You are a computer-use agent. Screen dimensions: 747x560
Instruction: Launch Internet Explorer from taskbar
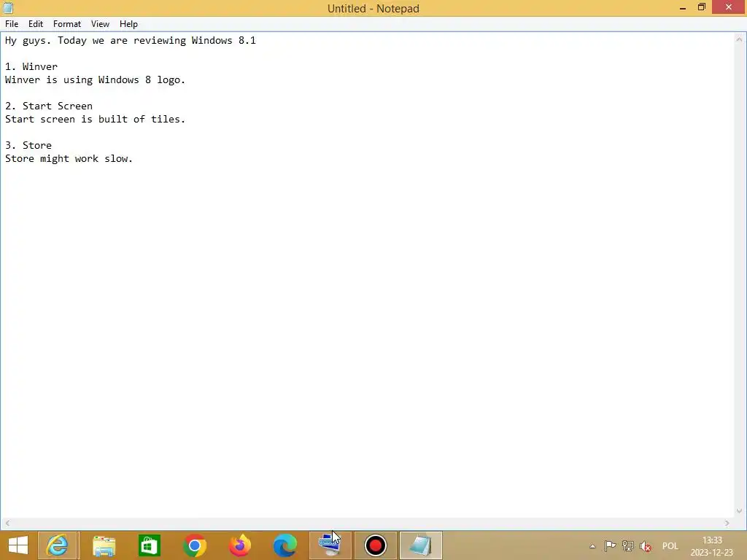57,545
